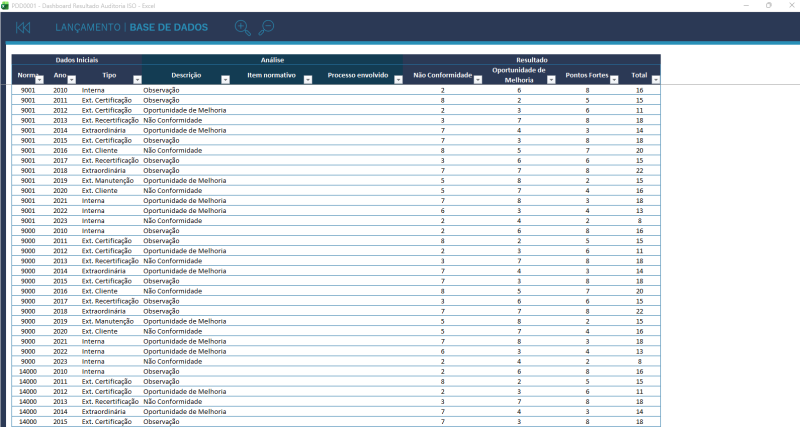
Task: Click the zoom in magnifier icon
Action: click(x=243, y=28)
